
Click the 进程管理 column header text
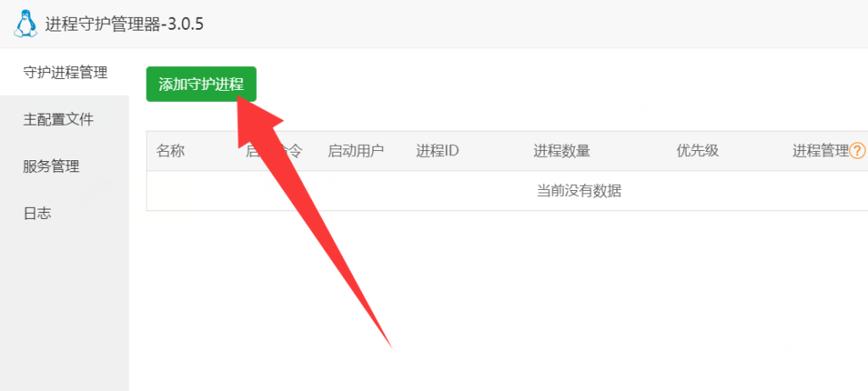tap(821, 151)
